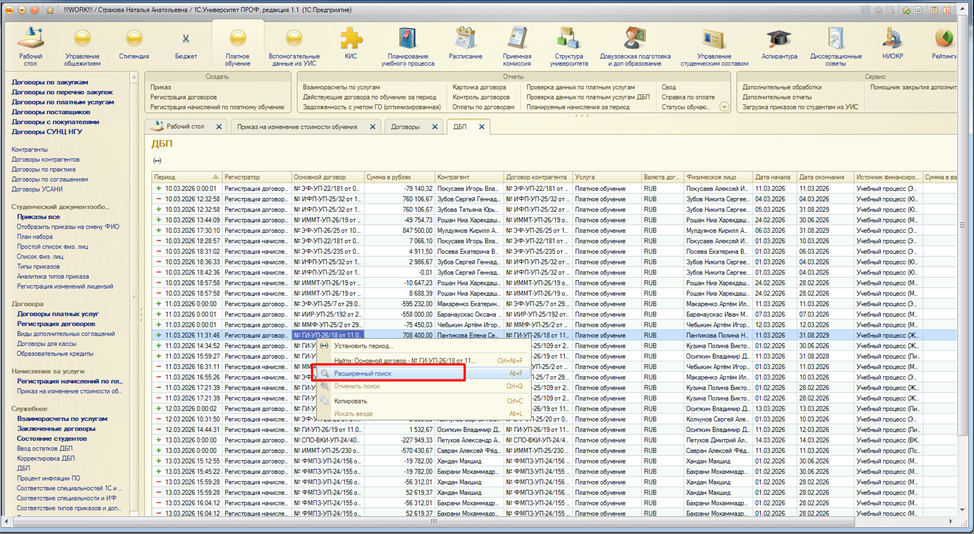This screenshot has width=974, height=534.
Task: Close the Договоры tab
Action: point(436,127)
